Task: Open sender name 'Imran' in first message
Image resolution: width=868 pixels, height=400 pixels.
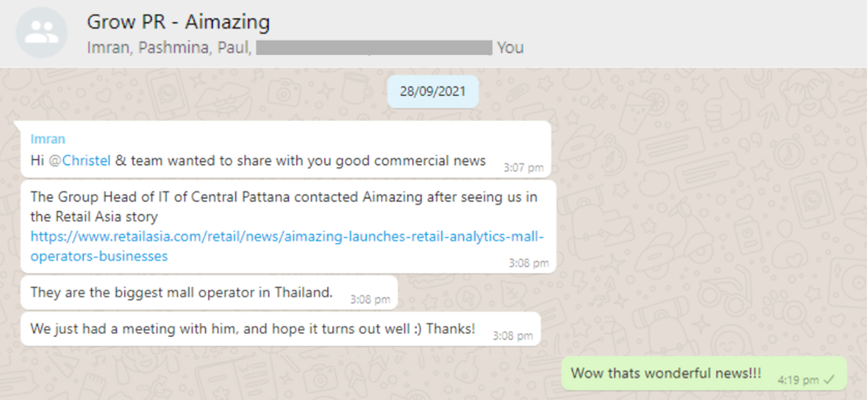Action: pos(48,139)
